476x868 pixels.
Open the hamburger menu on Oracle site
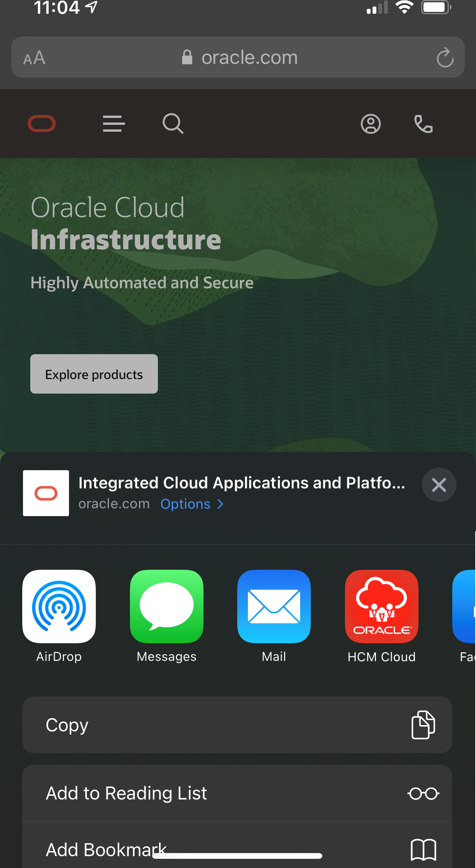click(114, 124)
